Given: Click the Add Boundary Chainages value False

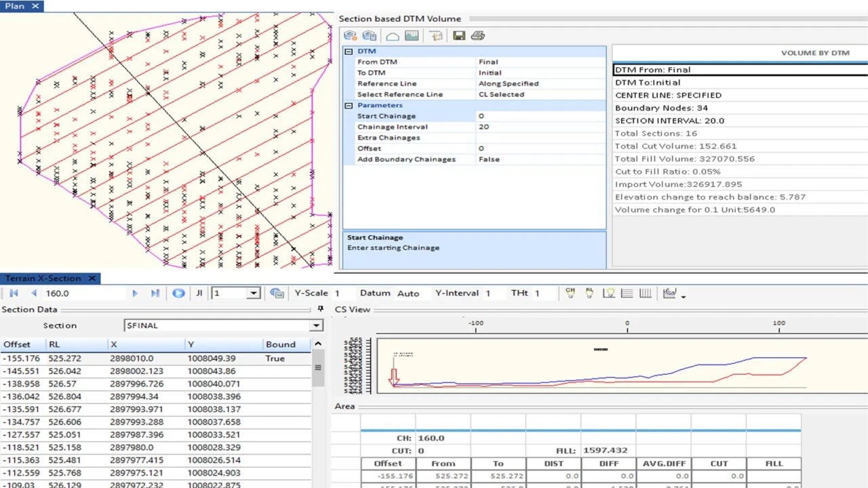Looking at the screenshot, I should pos(540,159).
